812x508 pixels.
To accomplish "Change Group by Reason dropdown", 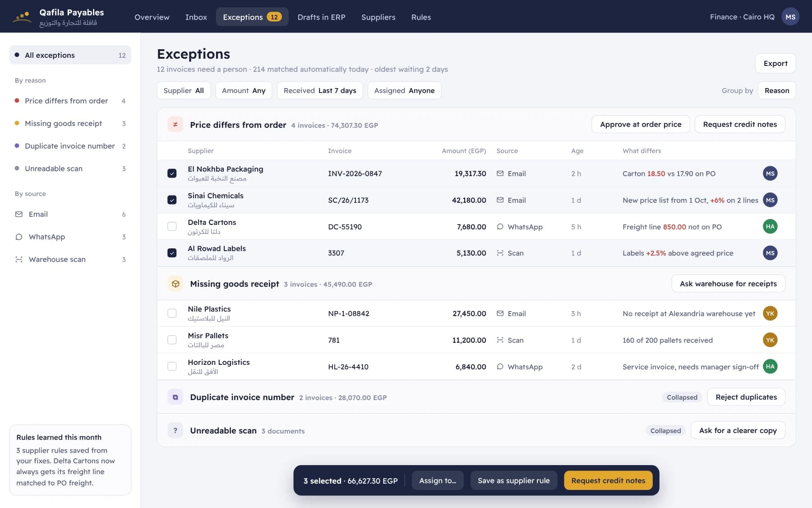I will coord(777,90).
